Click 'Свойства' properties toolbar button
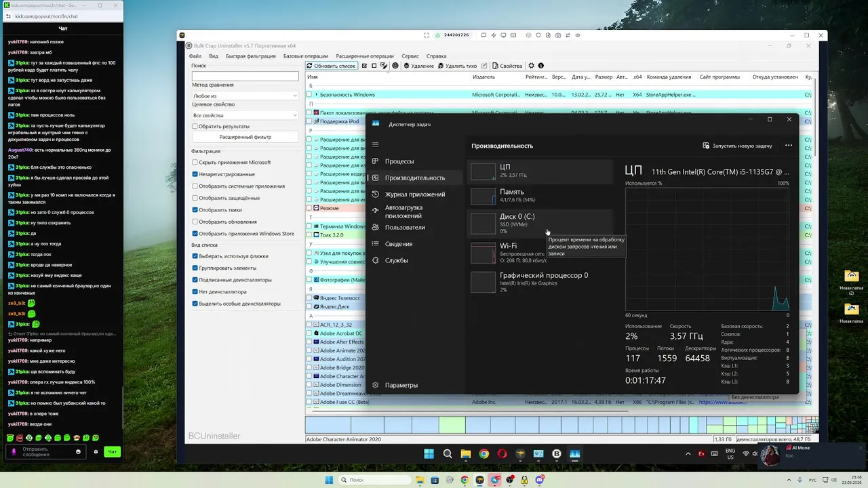The image size is (868, 488). pos(507,66)
